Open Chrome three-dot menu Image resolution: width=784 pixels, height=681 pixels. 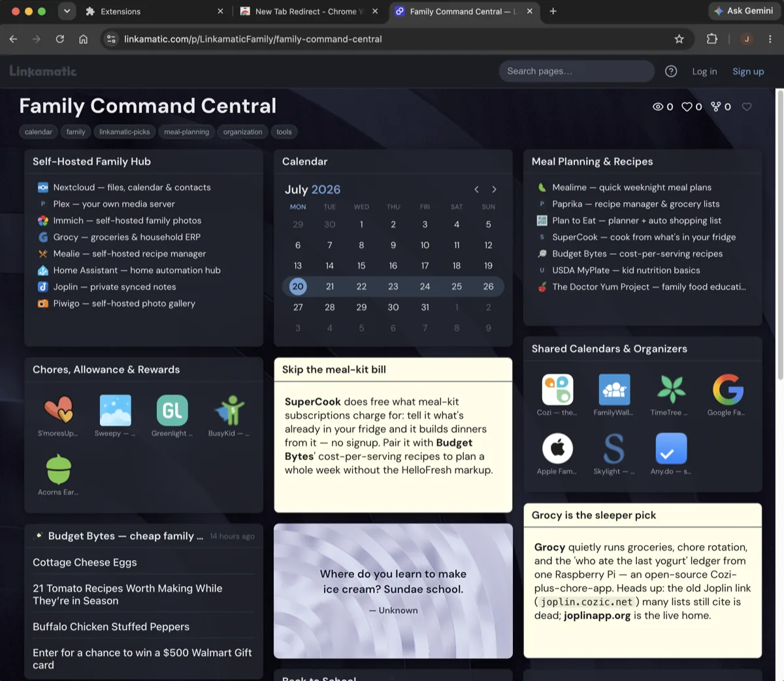point(770,39)
